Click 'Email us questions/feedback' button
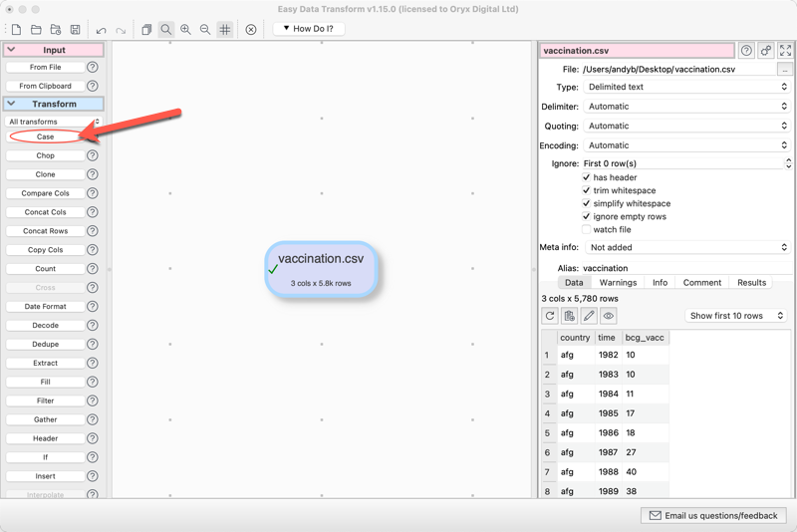797x532 pixels. (714, 516)
